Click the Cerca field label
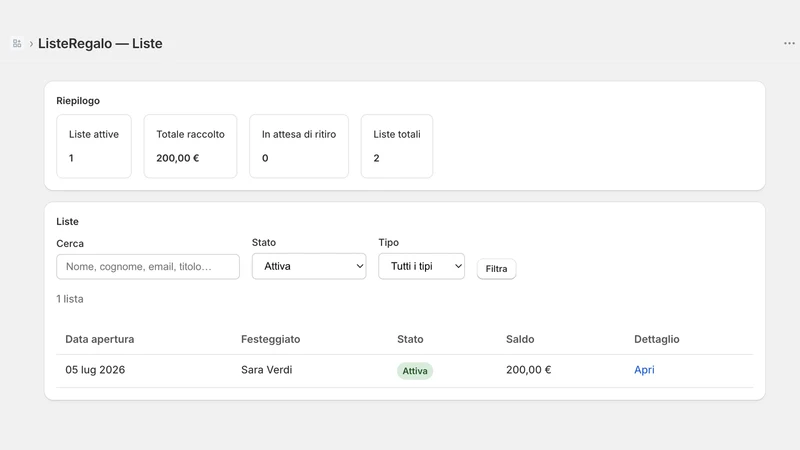 pos(70,243)
